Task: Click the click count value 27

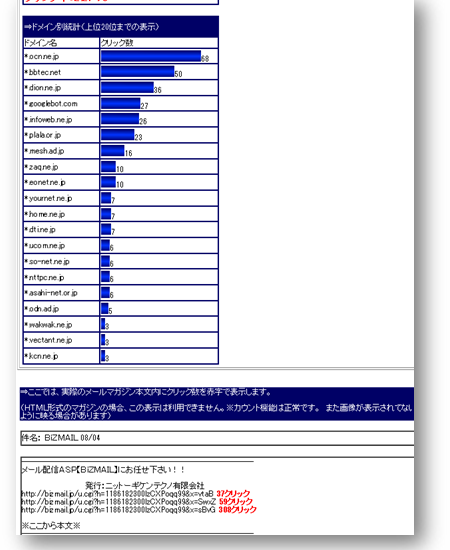Action: pyautogui.click(x=144, y=106)
